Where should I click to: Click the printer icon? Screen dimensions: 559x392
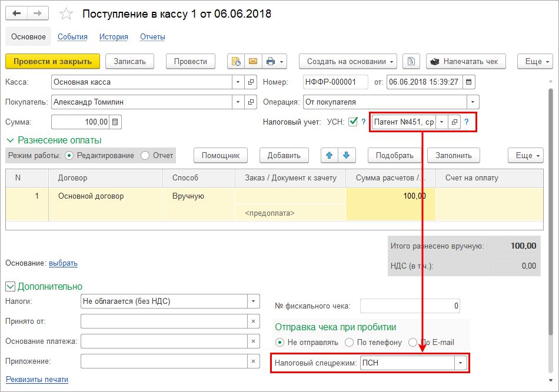[271, 61]
